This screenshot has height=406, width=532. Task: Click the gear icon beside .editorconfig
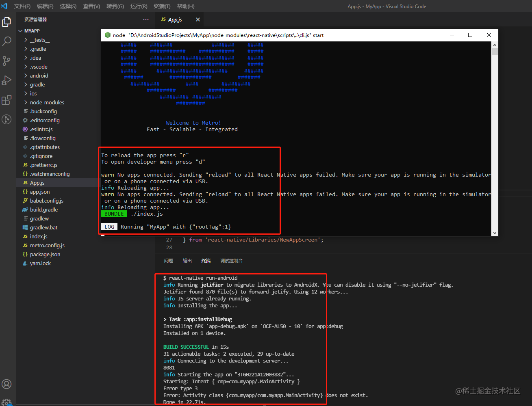25,120
